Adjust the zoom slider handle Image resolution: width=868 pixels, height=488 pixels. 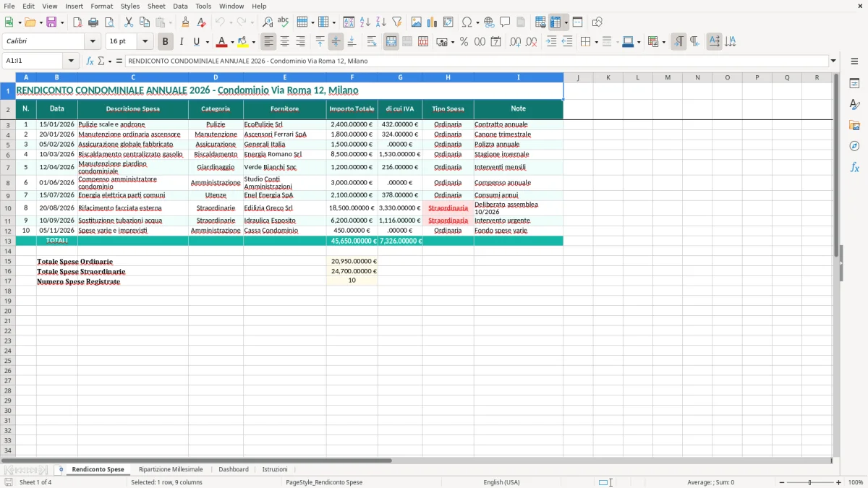click(810, 482)
